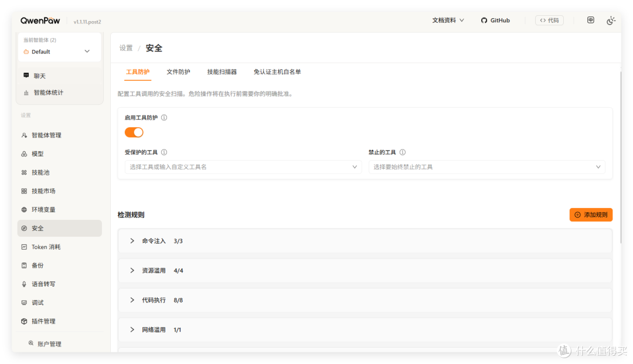Screen dimensions: 633x364
Task: Expand the 代码执行 8/8 rule group
Action: 365,300
